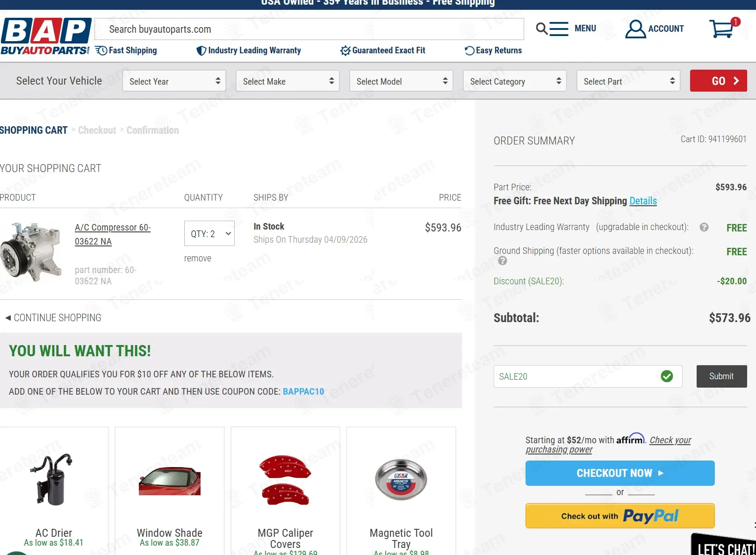The image size is (756, 555).
Task: Click the Fast Shipping text link
Action: (x=133, y=50)
